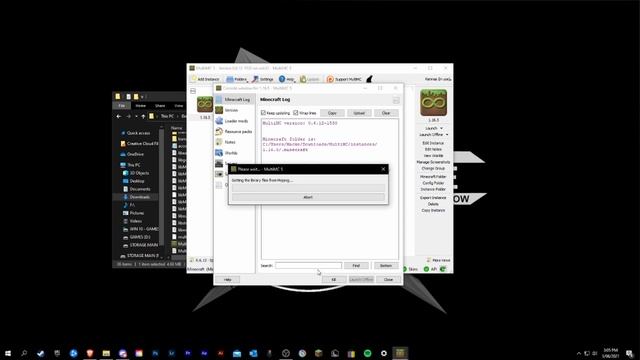The image size is (640, 360).
Task: Open the File tab in File Explorer
Action: click(x=122, y=106)
